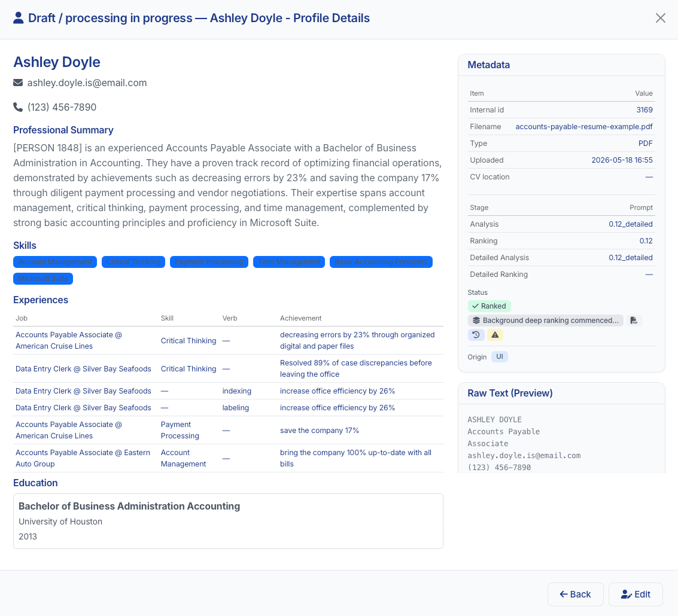Click the envelope icon beside the email
678x616 pixels.
18,83
